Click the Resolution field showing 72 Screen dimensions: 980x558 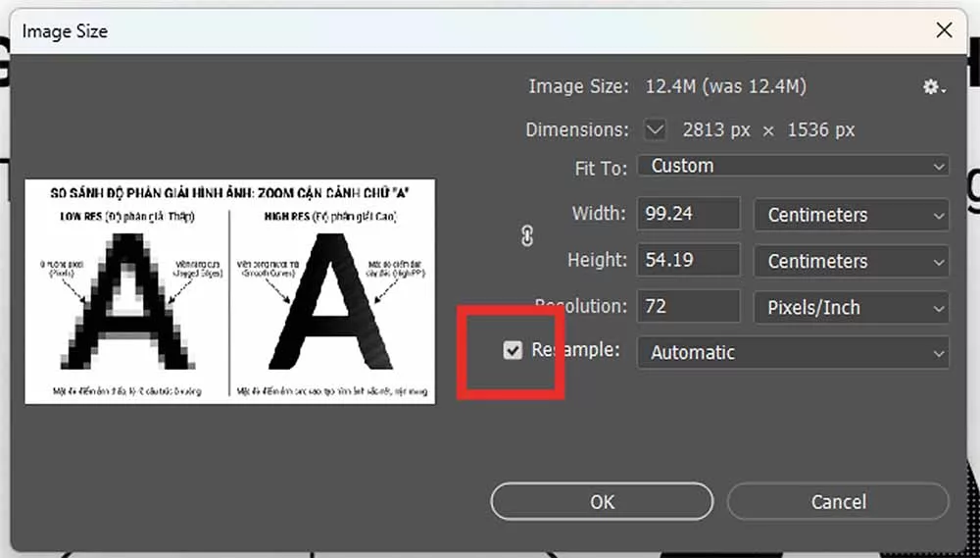tap(689, 307)
